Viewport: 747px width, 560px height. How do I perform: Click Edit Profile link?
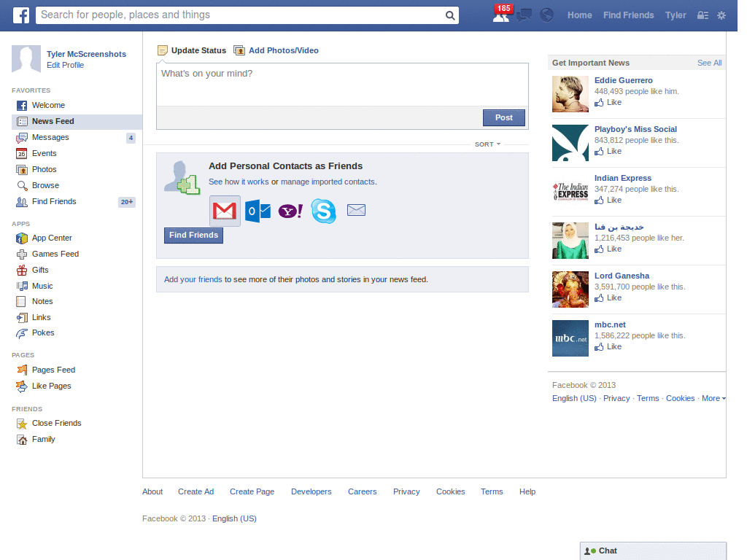65,65
